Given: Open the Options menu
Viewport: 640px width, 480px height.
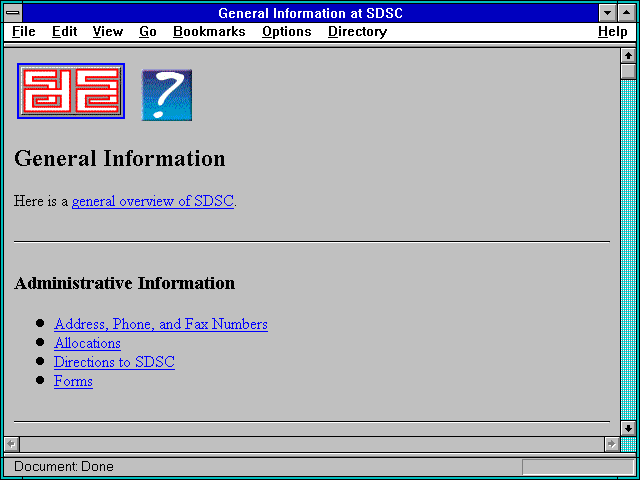Looking at the screenshot, I should coord(287,31).
